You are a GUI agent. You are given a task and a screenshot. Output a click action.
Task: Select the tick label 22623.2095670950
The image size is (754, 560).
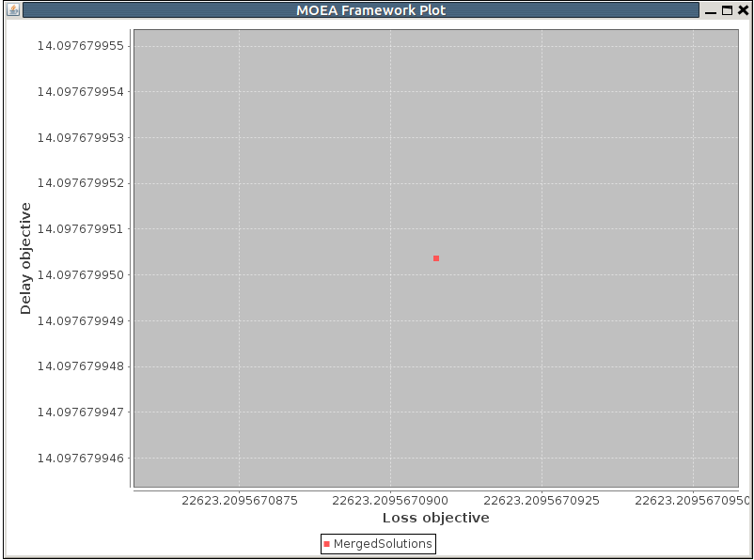tap(692, 500)
